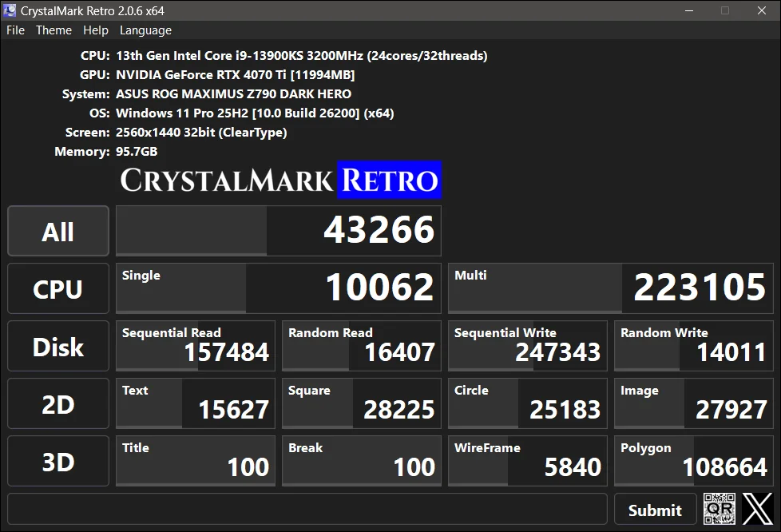Click the OS text Windows 11 Pro 25H2
The height and width of the screenshot is (532, 781).
[x=255, y=113]
